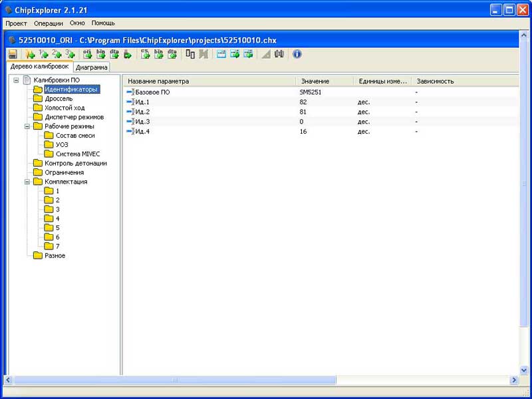
Task: Select the Система MIVEC tree item
Action: point(77,154)
